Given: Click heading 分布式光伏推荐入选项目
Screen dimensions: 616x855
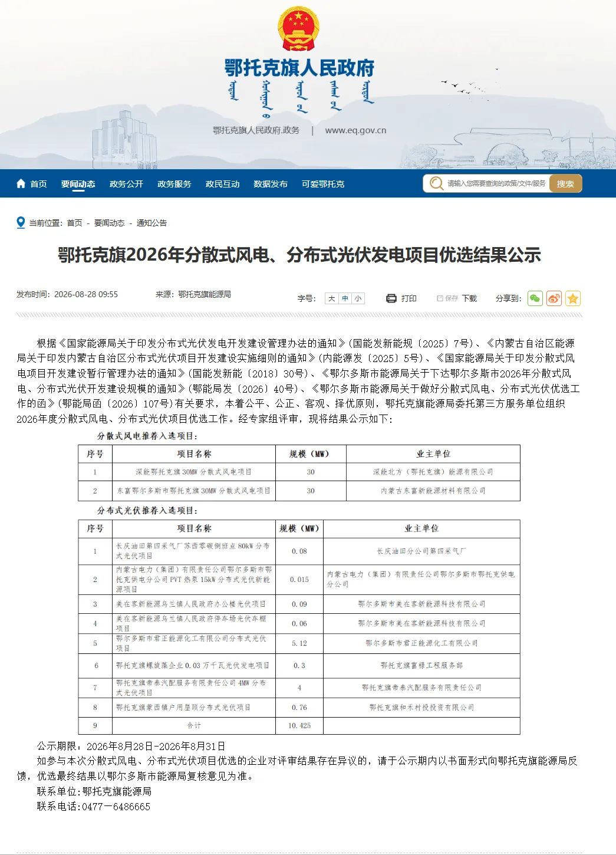Looking at the screenshot, I should coord(147,511).
